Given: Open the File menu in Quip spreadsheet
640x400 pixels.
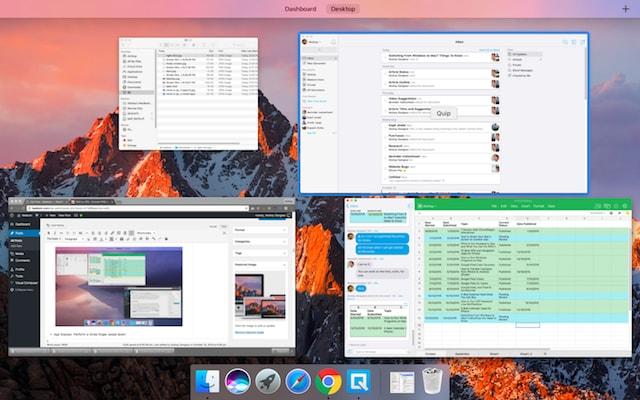Looking at the screenshot, I should point(494,206).
